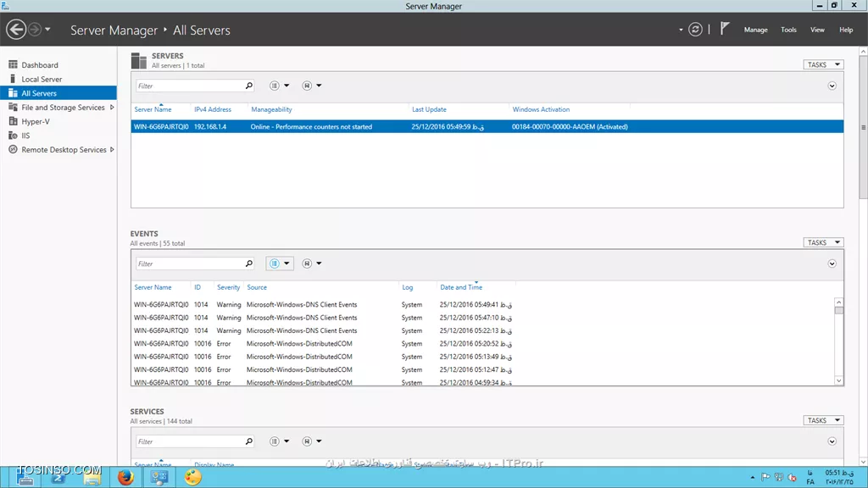Click the Local Server sidebar icon

click(14, 79)
